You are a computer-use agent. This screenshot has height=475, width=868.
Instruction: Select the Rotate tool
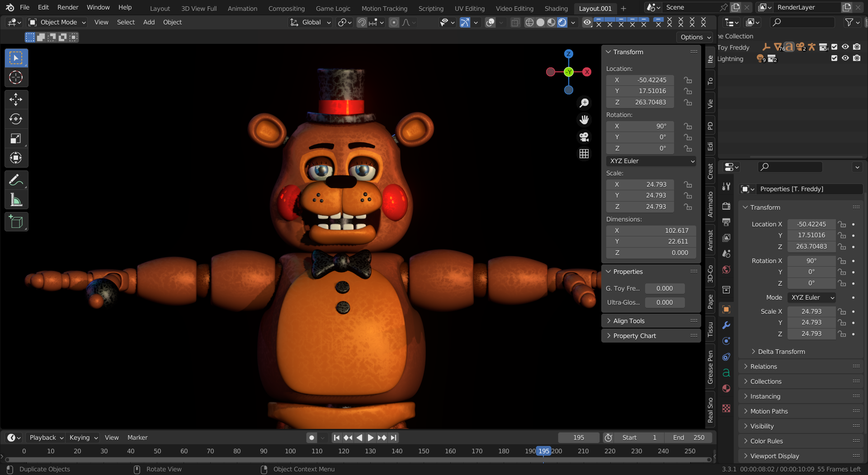click(x=16, y=119)
